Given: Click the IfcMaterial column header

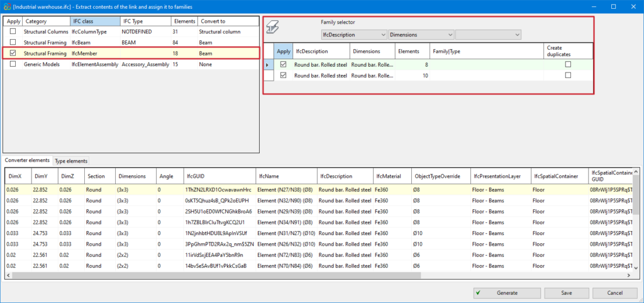Looking at the screenshot, I should (392, 176).
